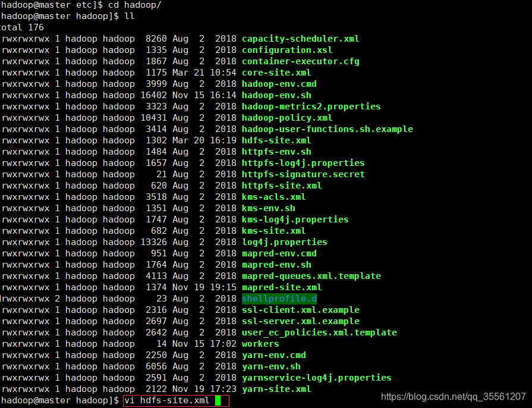Select file size 6056 of yarn-env.sh
Image resolution: width=532 pixels, height=408 pixels.
(156, 366)
